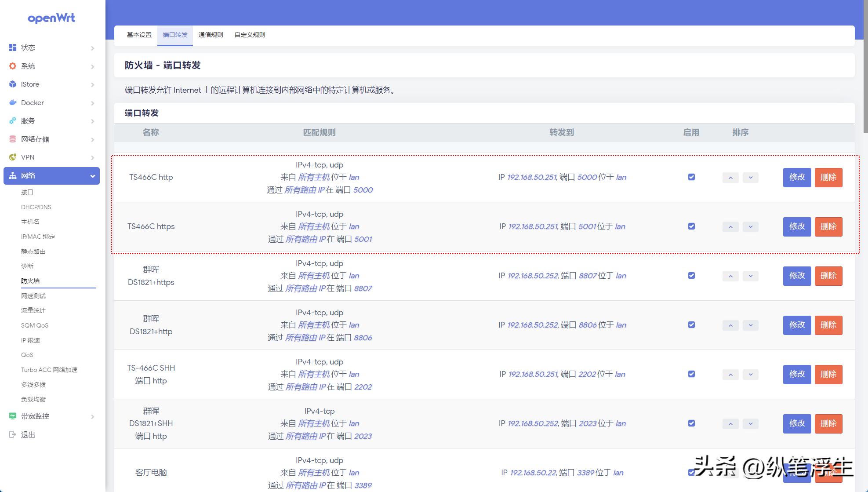Screen dimensions: 868x492
Task: Toggle the DS1821+https enable checkbox
Action: [x=691, y=276]
